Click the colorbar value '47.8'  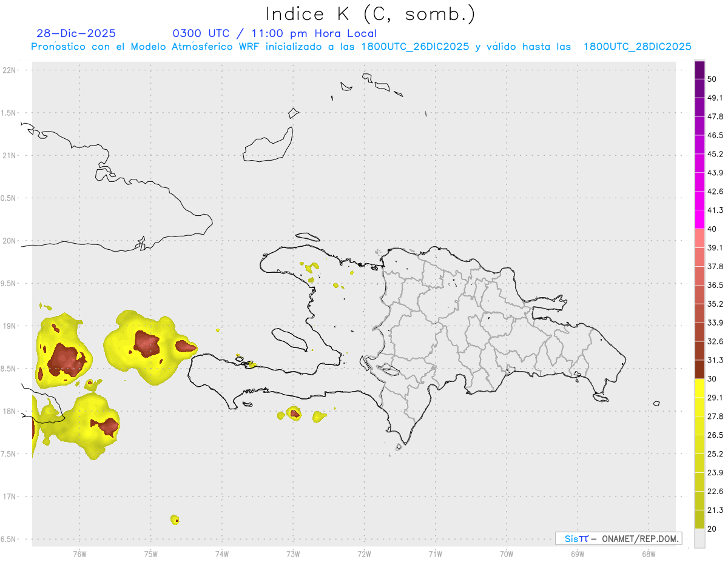[715, 116]
